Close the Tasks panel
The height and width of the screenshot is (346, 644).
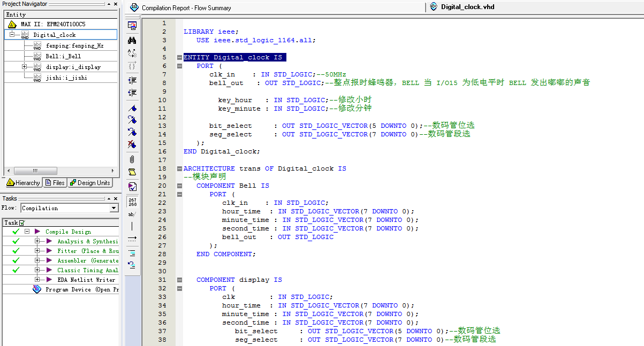[116, 198]
